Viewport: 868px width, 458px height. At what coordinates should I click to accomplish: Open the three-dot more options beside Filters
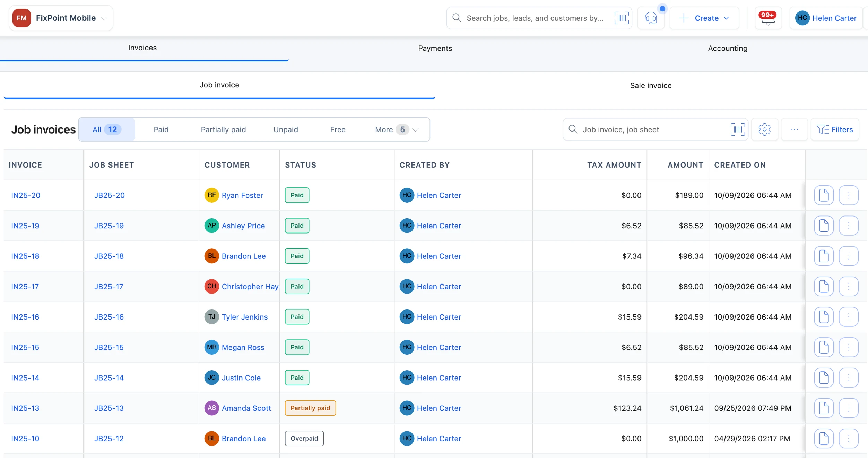[x=794, y=129]
